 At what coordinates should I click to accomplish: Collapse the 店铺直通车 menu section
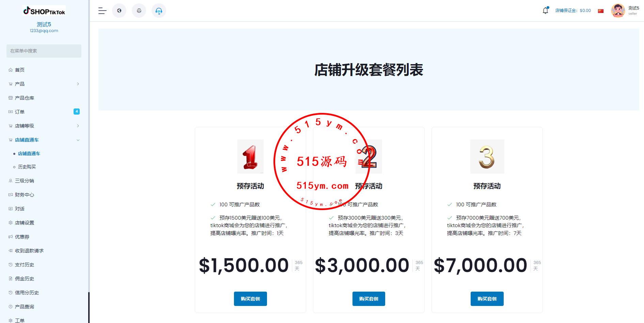coord(44,140)
